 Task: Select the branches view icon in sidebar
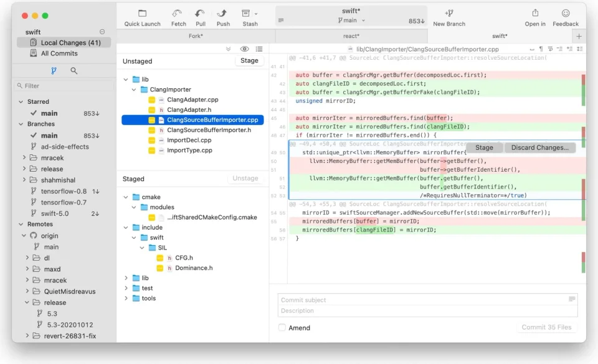pyautogui.click(x=54, y=70)
